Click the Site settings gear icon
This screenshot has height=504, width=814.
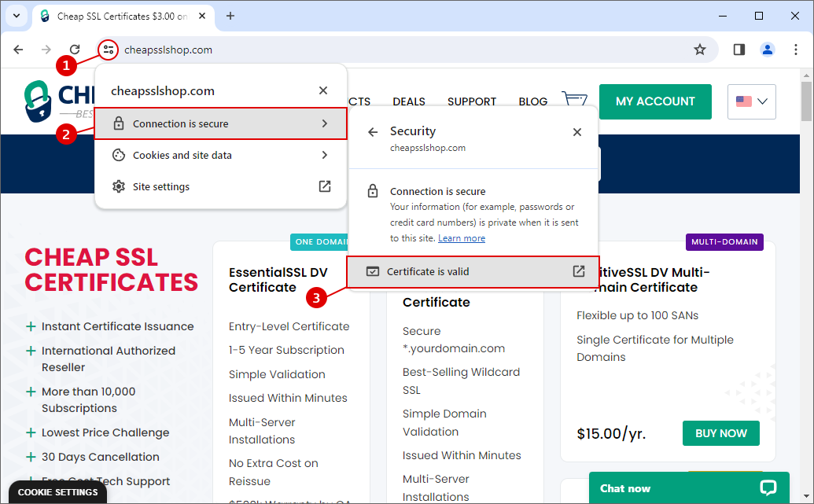tap(119, 186)
